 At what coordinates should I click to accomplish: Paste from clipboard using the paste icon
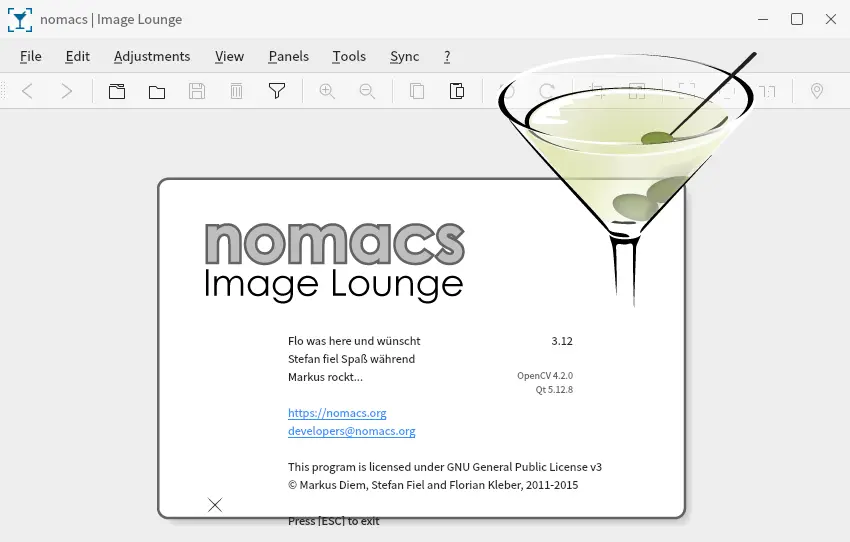coord(457,91)
